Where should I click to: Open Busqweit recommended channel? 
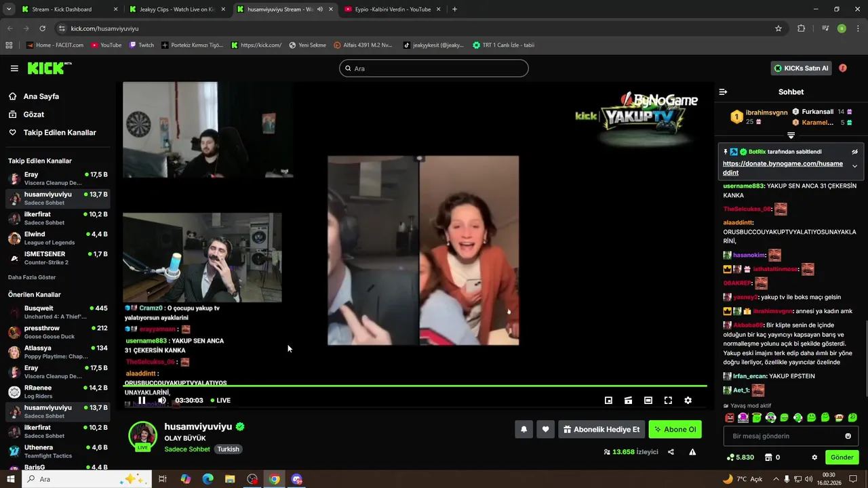coord(58,312)
